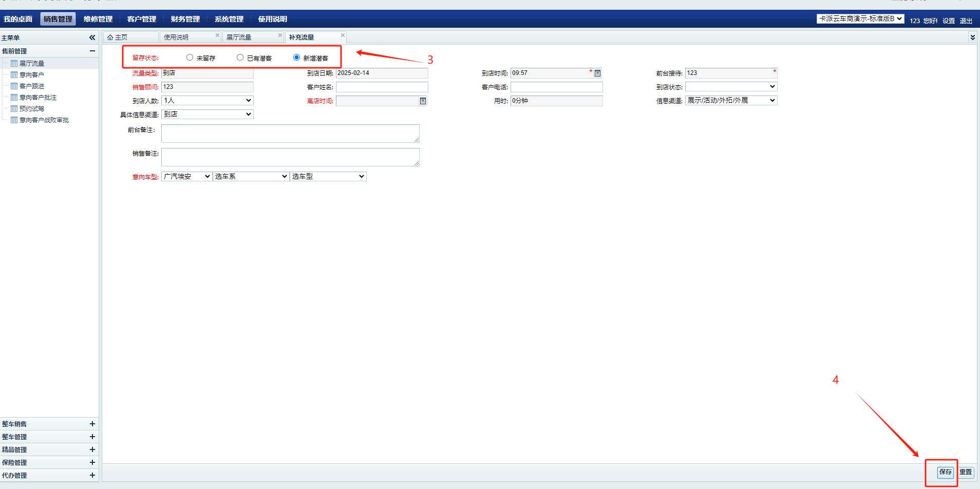Open the 信息渠道 dropdown
The image size is (980, 489).
[x=731, y=101]
